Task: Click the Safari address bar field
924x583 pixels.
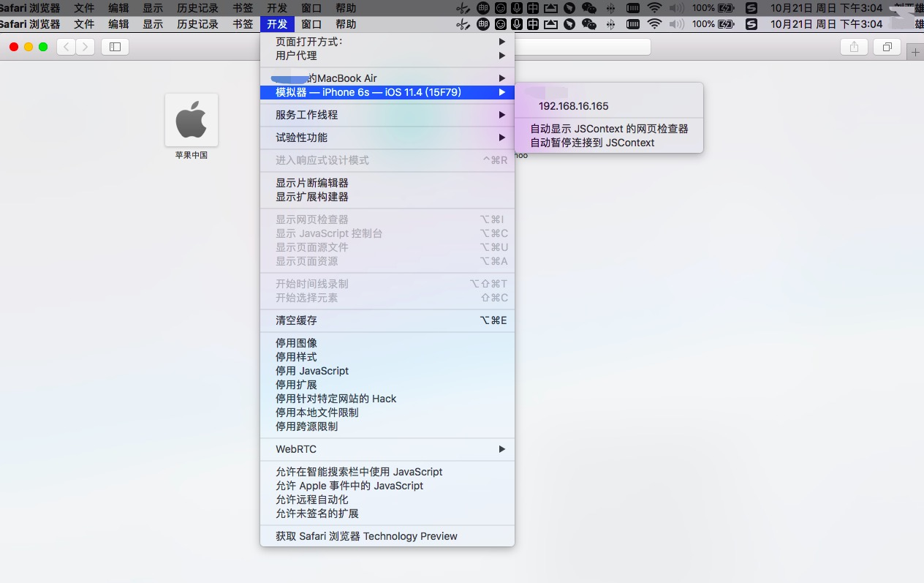Action: [x=583, y=47]
